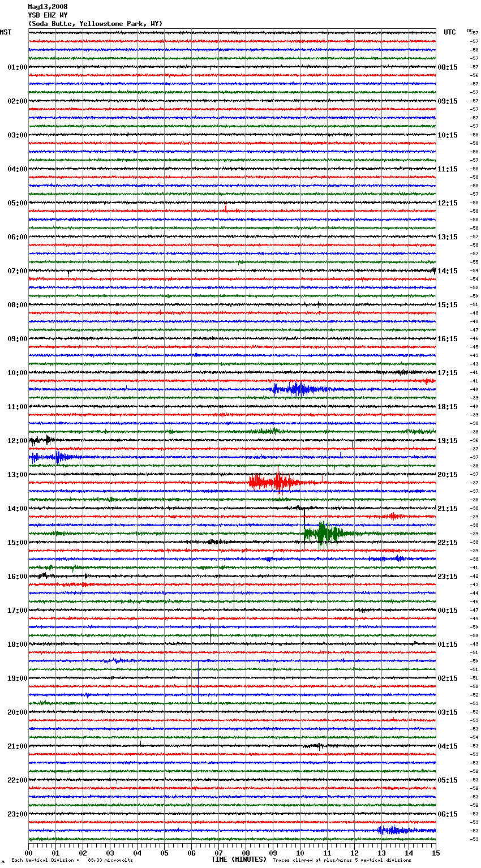Click the 20:15 UTC time label
The width and height of the screenshot is (481, 868).
[x=448, y=475]
